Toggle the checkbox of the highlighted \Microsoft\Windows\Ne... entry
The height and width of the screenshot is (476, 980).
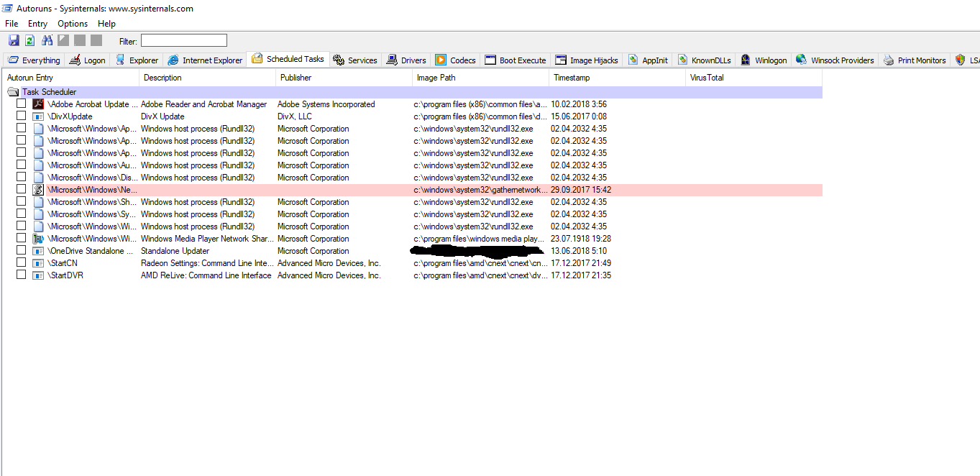click(22, 190)
